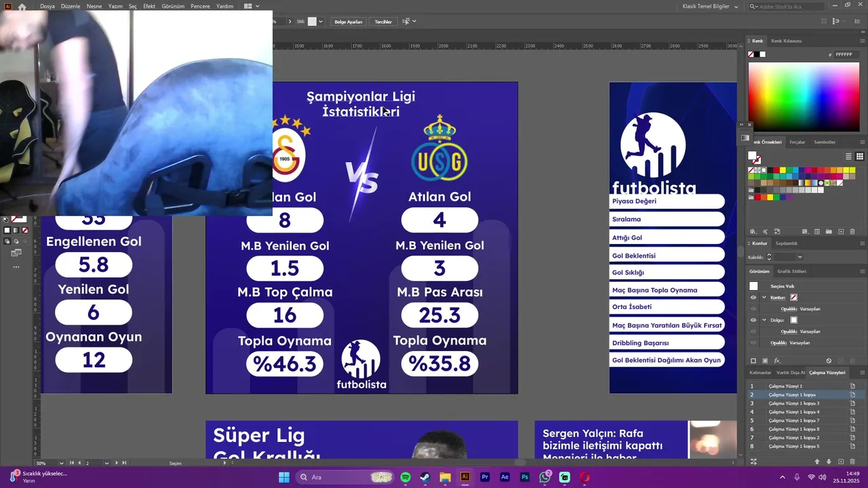Click the Tercihler button
The width and height of the screenshot is (868, 488).
(x=383, y=22)
